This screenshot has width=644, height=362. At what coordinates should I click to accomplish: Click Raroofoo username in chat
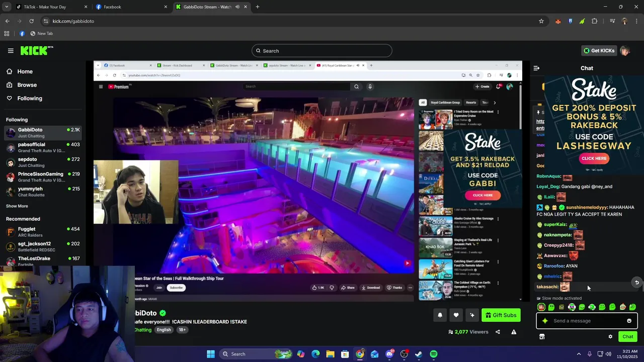pyautogui.click(x=553, y=266)
